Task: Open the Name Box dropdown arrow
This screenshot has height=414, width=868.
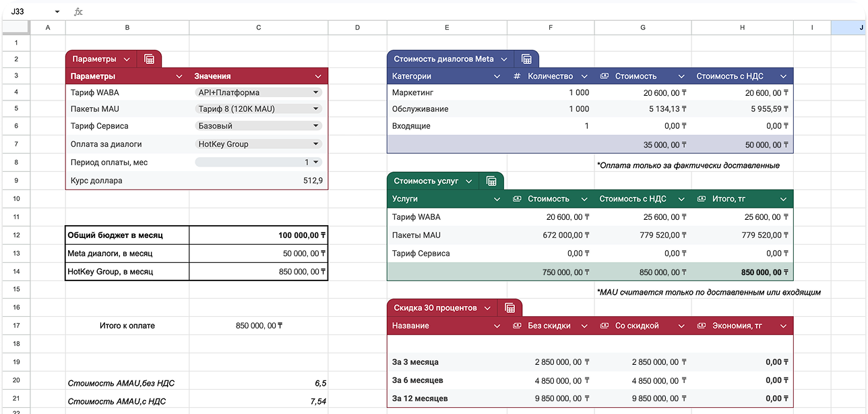Action: click(x=57, y=11)
